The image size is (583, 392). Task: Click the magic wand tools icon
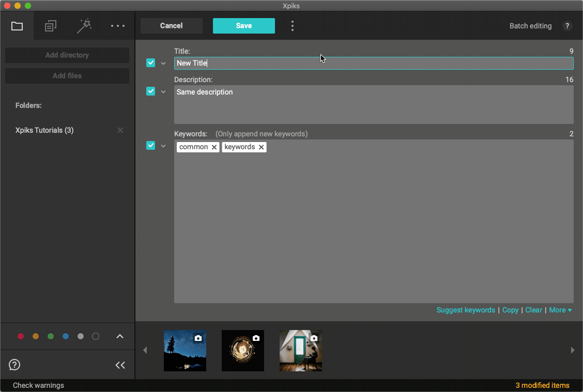click(84, 26)
